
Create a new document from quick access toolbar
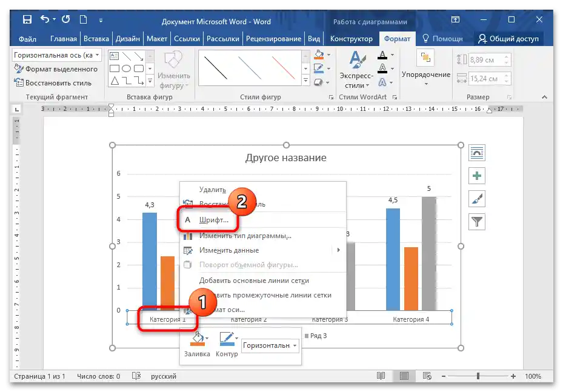[83, 19]
